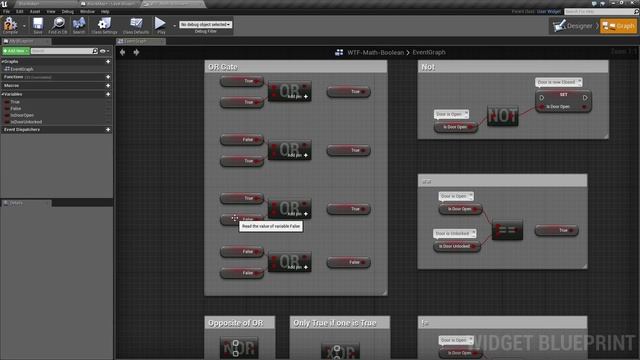640x360 pixels.
Task: Open the debug object selector dropdown
Action: (x=205, y=24)
